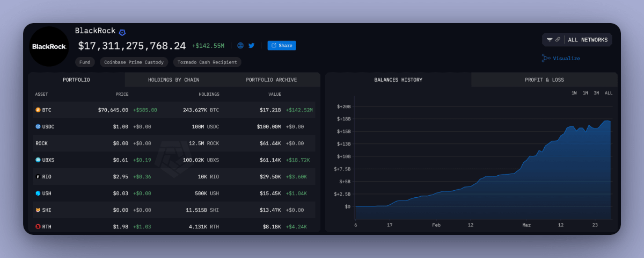
Task: Click the 11.515B SHI holdings cell
Action: point(202,210)
